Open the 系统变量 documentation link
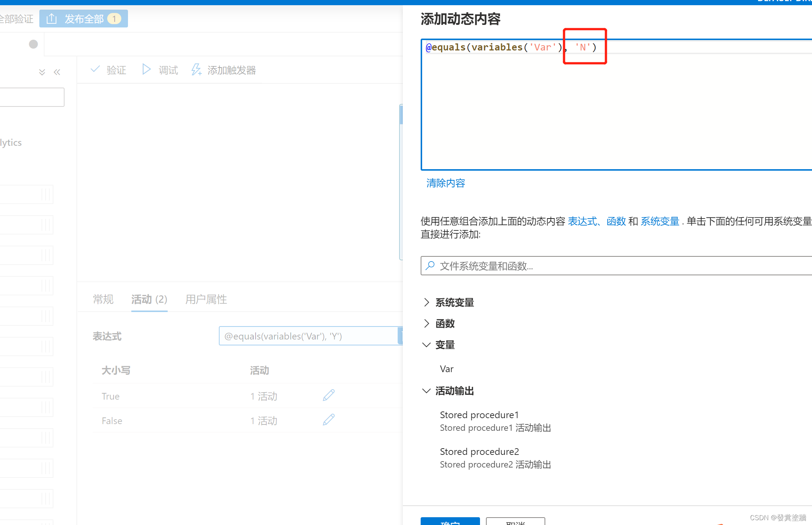The image size is (812, 525). pos(660,221)
